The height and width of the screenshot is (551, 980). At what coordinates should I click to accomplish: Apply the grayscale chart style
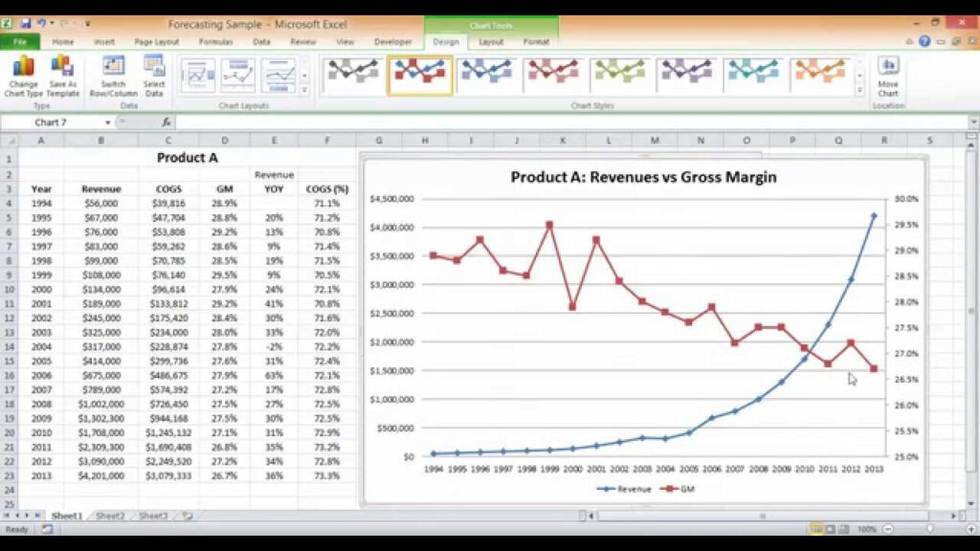point(353,75)
